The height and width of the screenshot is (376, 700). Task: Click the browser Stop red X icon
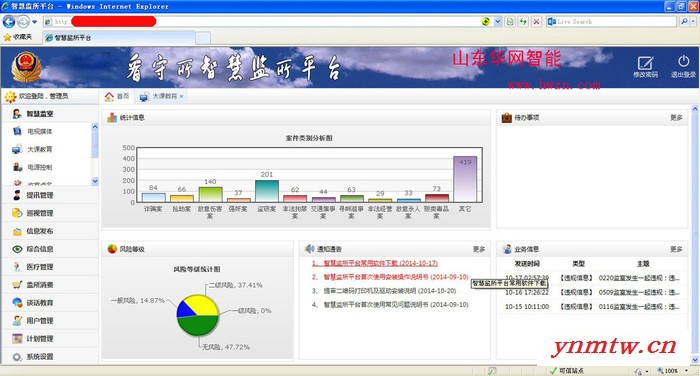(x=536, y=21)
